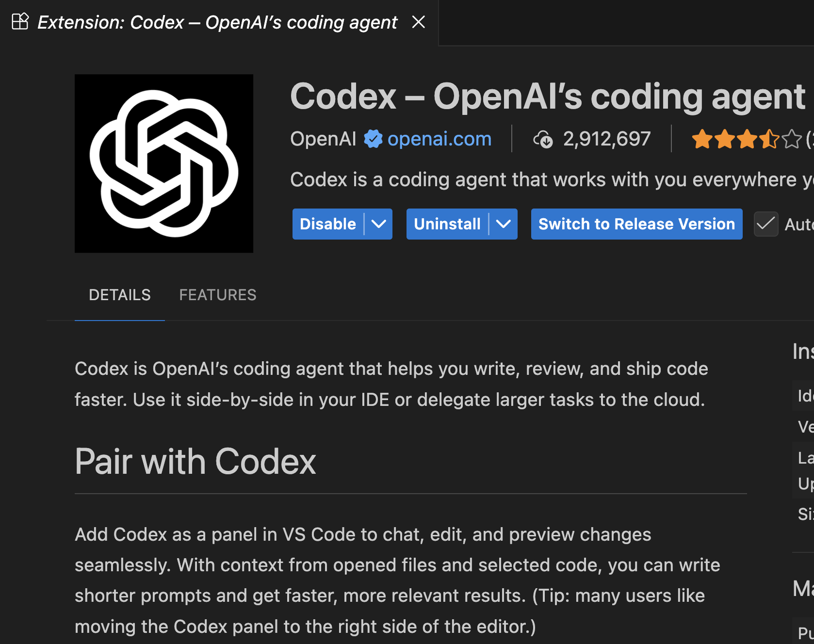Click Switch to Release Version

pos(636,224)
